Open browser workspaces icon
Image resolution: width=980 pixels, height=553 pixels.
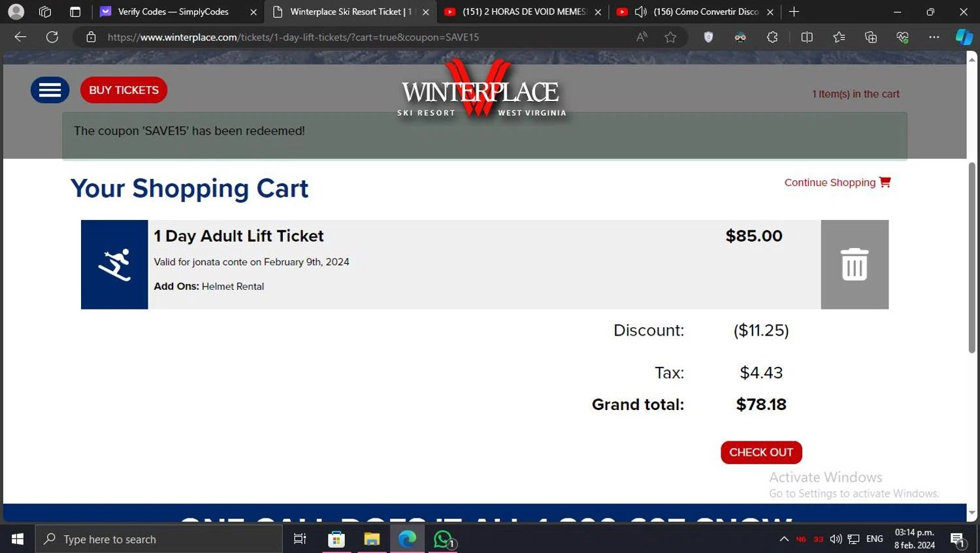tap(45, 12)
